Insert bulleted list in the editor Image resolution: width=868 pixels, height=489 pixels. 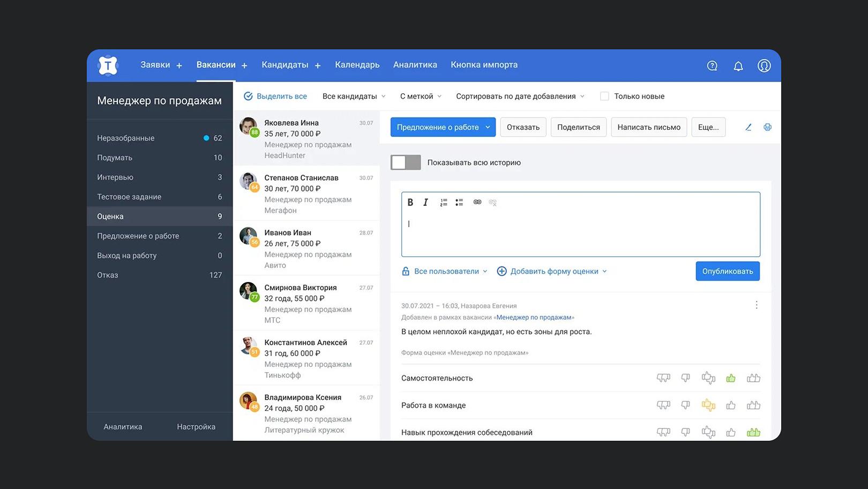click(x=459, y=202)
